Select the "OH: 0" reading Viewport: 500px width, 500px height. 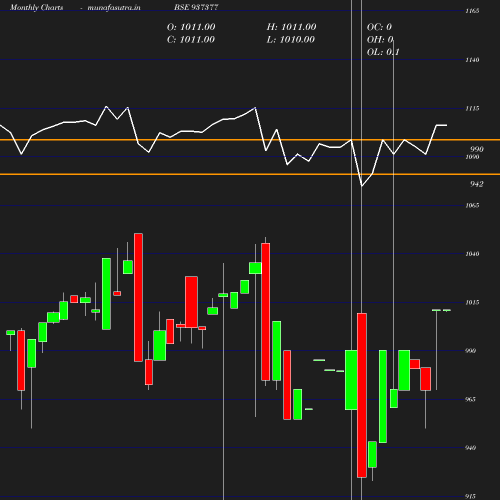coord(380,40)
